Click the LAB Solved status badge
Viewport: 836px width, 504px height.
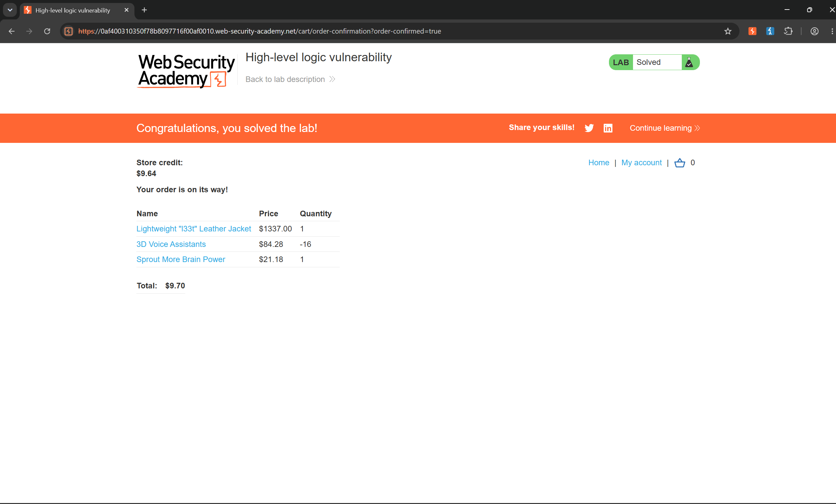pos(654,62)
